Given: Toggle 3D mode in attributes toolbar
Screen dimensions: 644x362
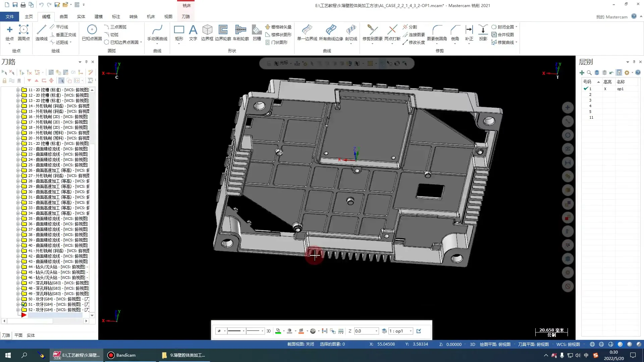Looking at the screenshot, I should click(268, 331).
